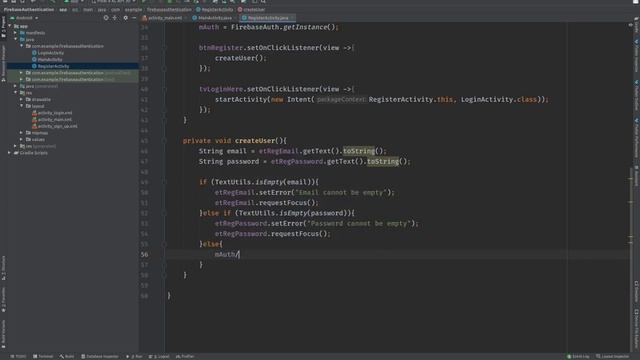640x360 pixels.
Task: Toggle fold marker at the else block line
Action: pos(164,244)
